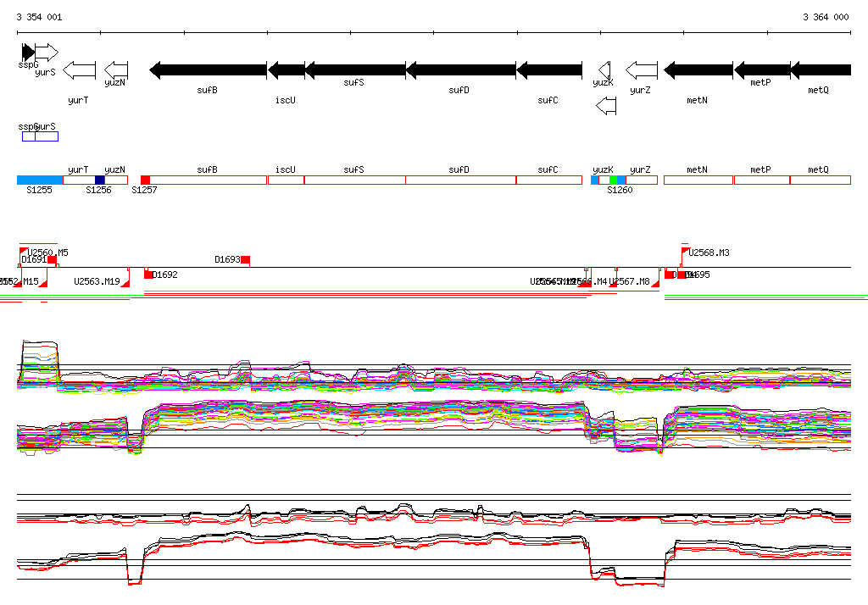Image resolution: width=868 pixels, height=605 pixels.
Task: Select the black iscU gene arrow
Action: pos(287,70)
